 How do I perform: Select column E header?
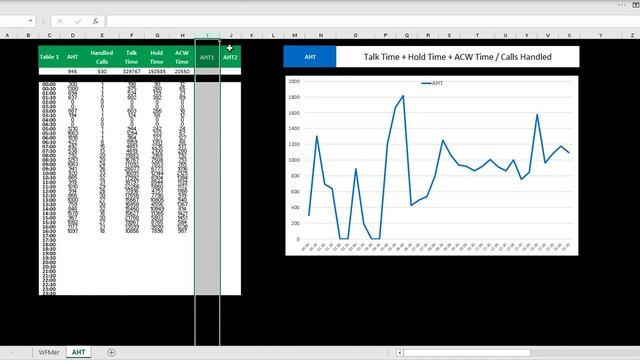pos(102,36)
